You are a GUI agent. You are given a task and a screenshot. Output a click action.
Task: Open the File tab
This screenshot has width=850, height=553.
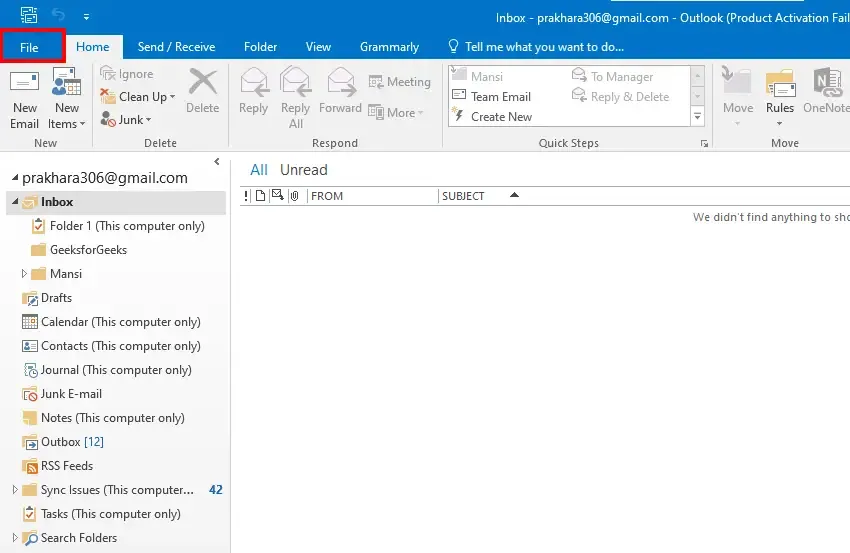[29, 47]
